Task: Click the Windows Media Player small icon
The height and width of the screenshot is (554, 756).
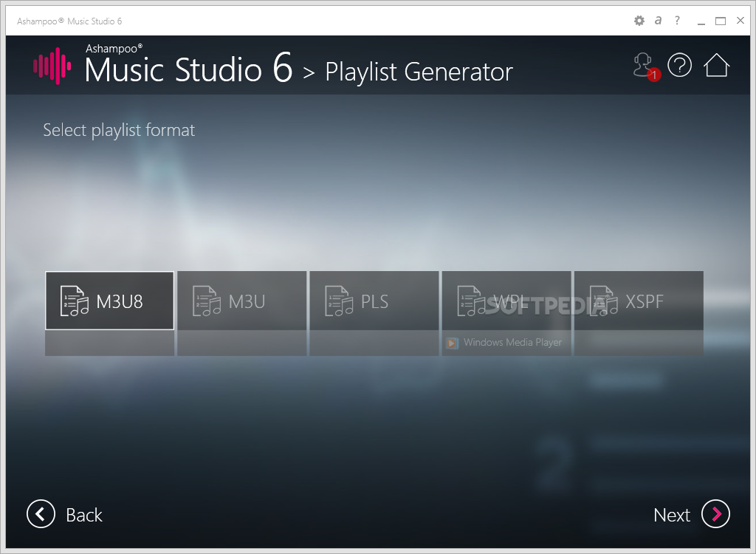Action: tap(452, 343)
